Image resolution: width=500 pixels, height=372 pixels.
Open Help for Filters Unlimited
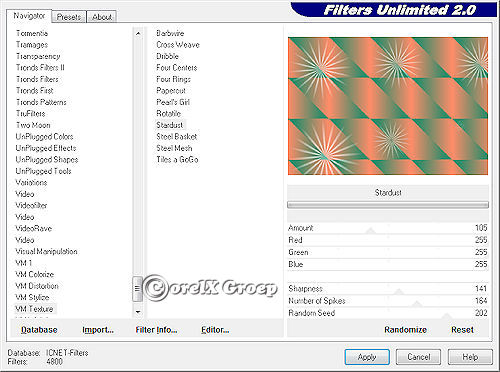pos(470,357)
